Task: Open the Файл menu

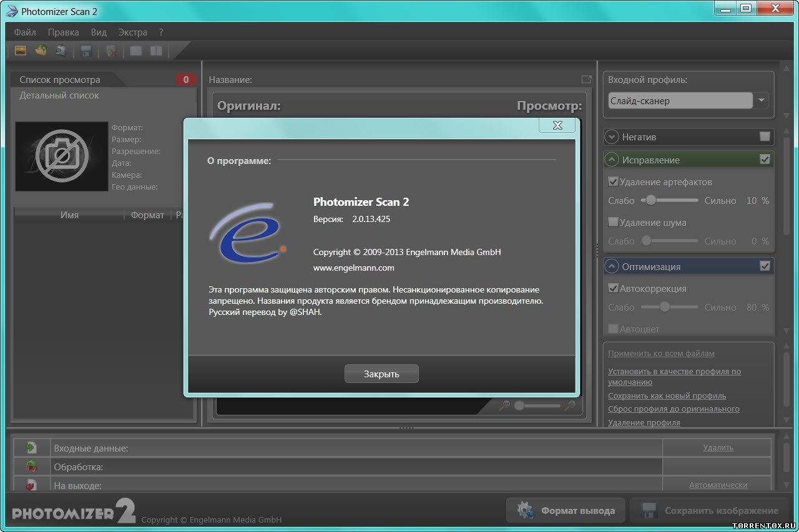Action: (25, 32)
